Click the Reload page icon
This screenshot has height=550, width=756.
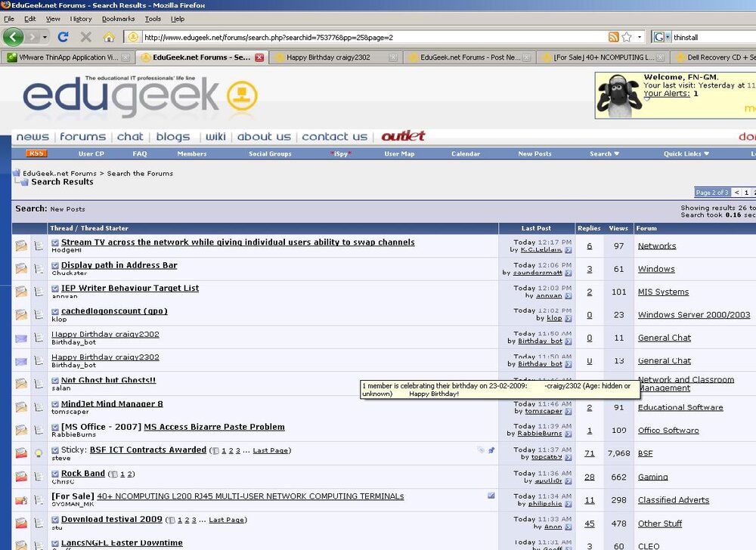tap(63, 36)
